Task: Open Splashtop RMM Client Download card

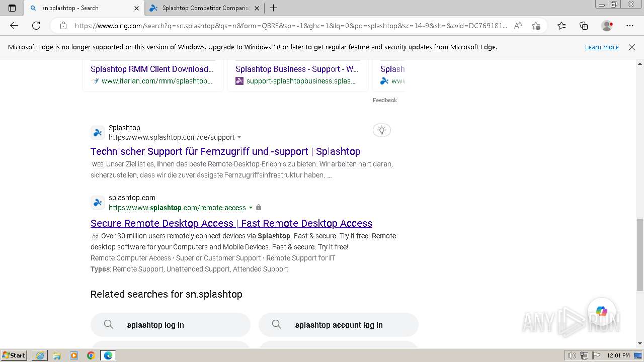Action: point(152,69)
